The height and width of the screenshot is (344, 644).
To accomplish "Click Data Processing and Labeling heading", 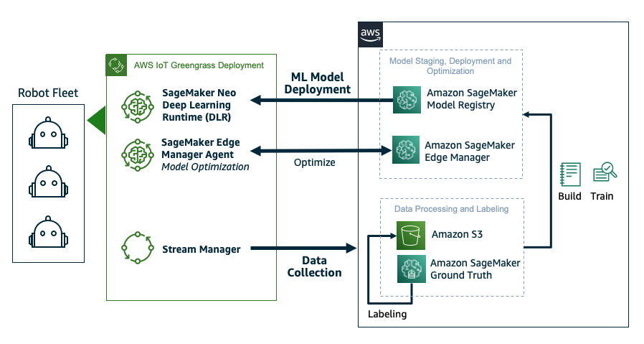I will 451,209.
